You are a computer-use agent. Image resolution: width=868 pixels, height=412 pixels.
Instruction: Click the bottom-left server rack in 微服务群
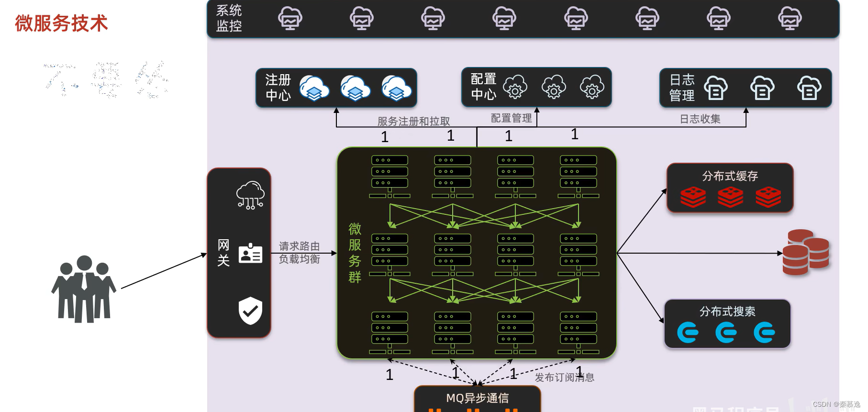point(389,333)
